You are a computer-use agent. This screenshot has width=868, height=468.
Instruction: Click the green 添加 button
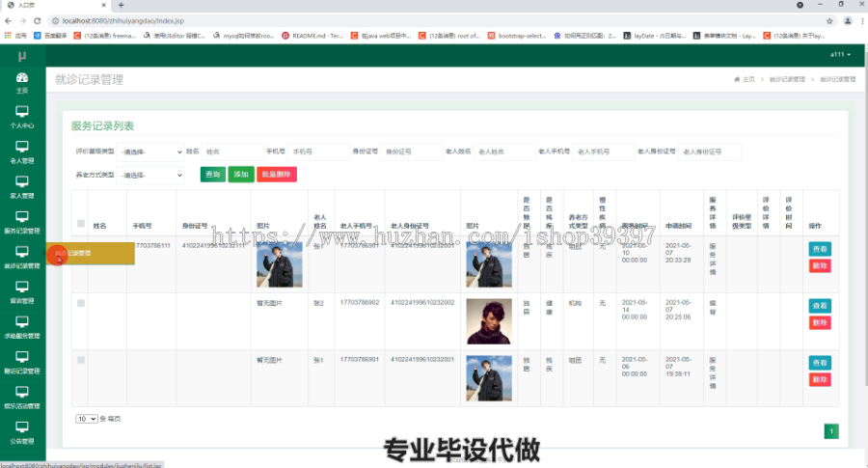pos(241,175)
